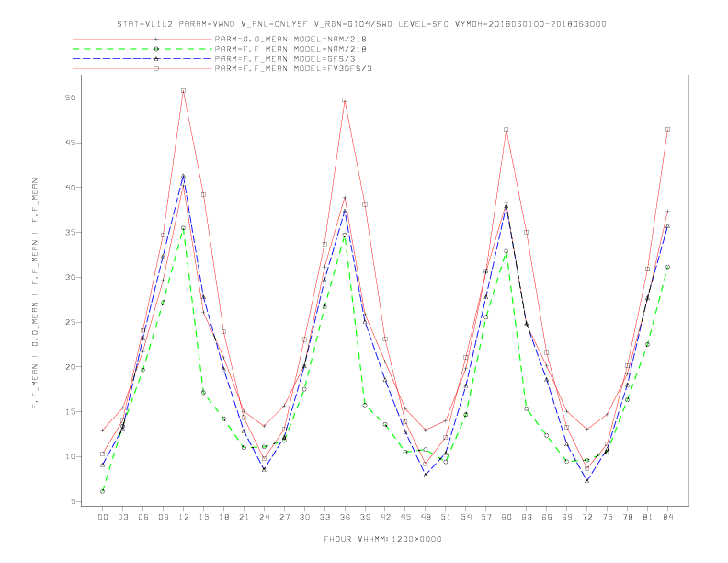Click the x-axis tick label 78
Image resolution: width=728 pixels, height=563 pixels.
click(627, 517)
